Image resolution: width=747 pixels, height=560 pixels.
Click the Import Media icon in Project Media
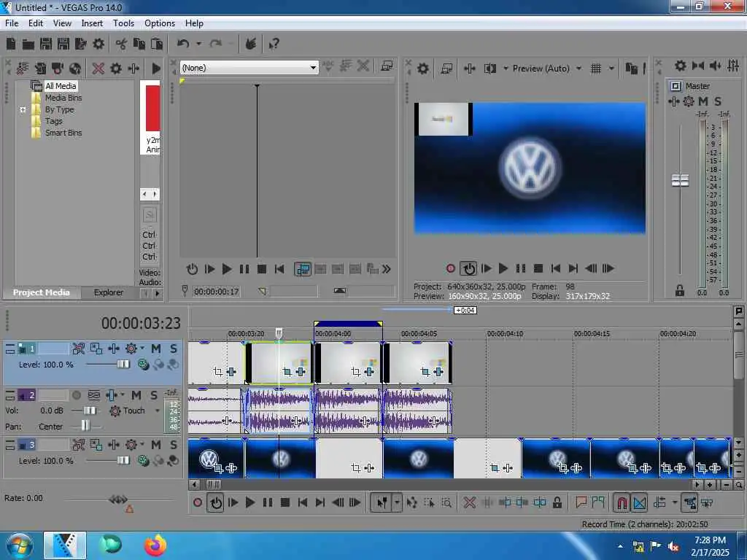(x=23, y=68)
